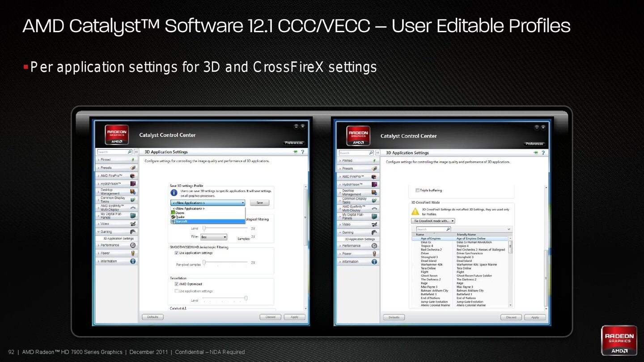Screen dimensions: 644x362
Task: Click Gaming controller icon in right window
Action: click(x=374, y=232)
